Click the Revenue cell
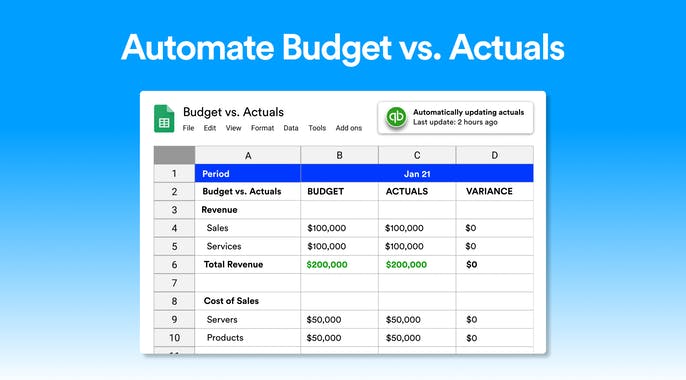This screenshot has width=686, height=380. [x=248, y=210]
